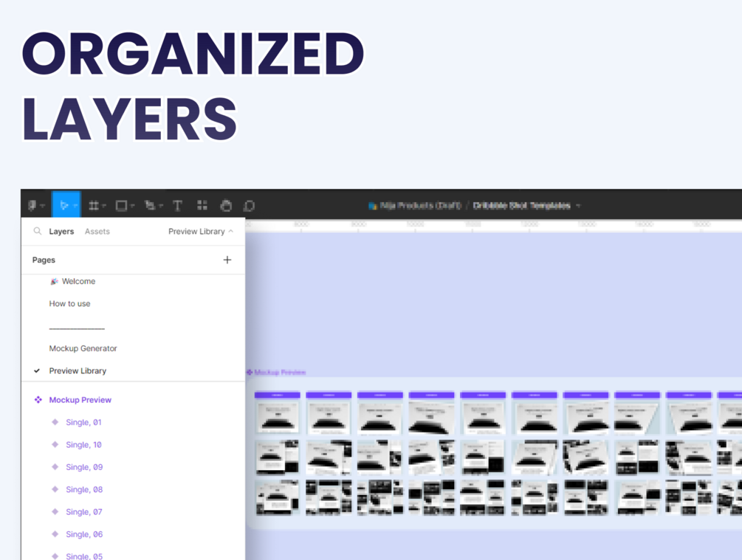Screen dimensions: 742x560
Task: Select layer Single, 09
Action: pyautogui.click(x=84, y=467)
